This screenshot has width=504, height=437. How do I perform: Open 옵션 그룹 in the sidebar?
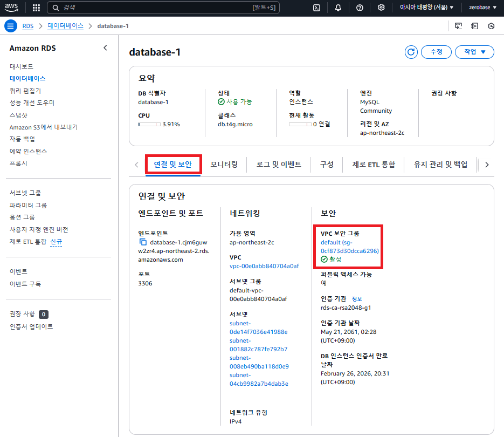pyautogui.click(x=22, y=217)
